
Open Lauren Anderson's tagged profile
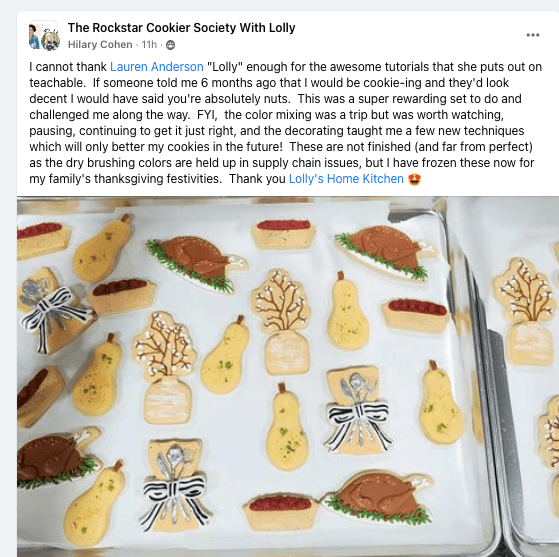[x=157, y=67]
